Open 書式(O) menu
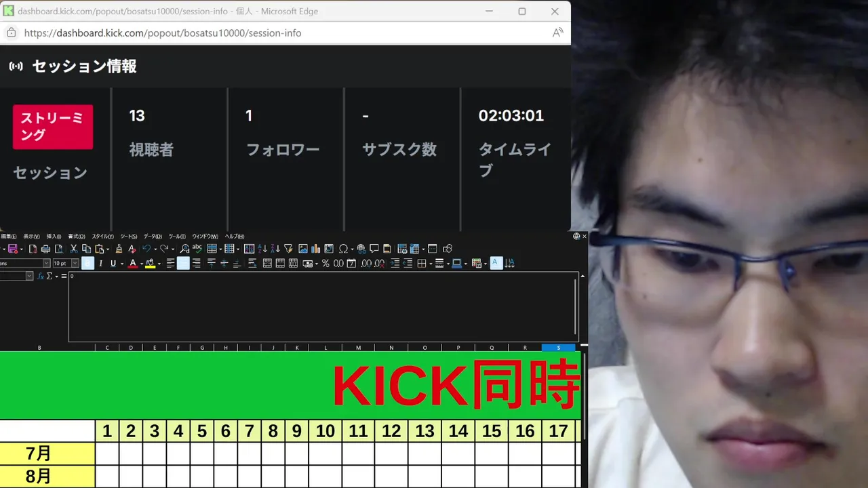 tap(77, 237)
